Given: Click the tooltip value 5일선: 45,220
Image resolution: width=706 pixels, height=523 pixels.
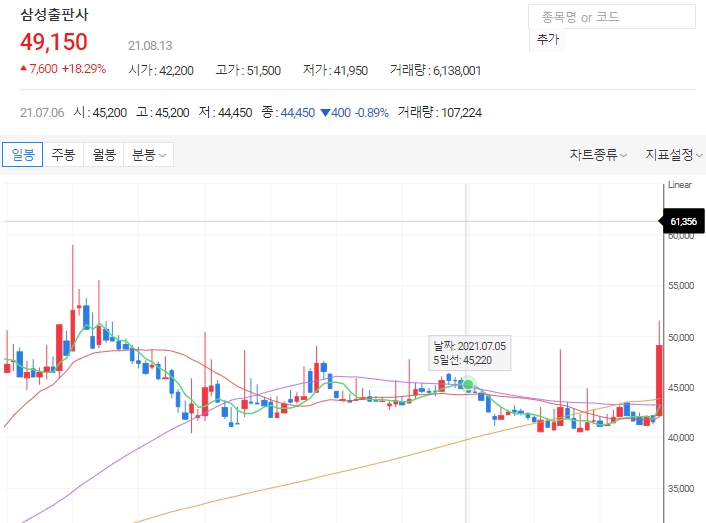Looking at the screenshot, I should coord(463,360).
